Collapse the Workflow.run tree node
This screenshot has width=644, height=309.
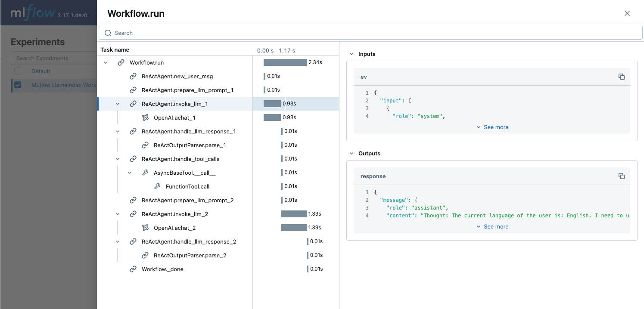[105, 62]
